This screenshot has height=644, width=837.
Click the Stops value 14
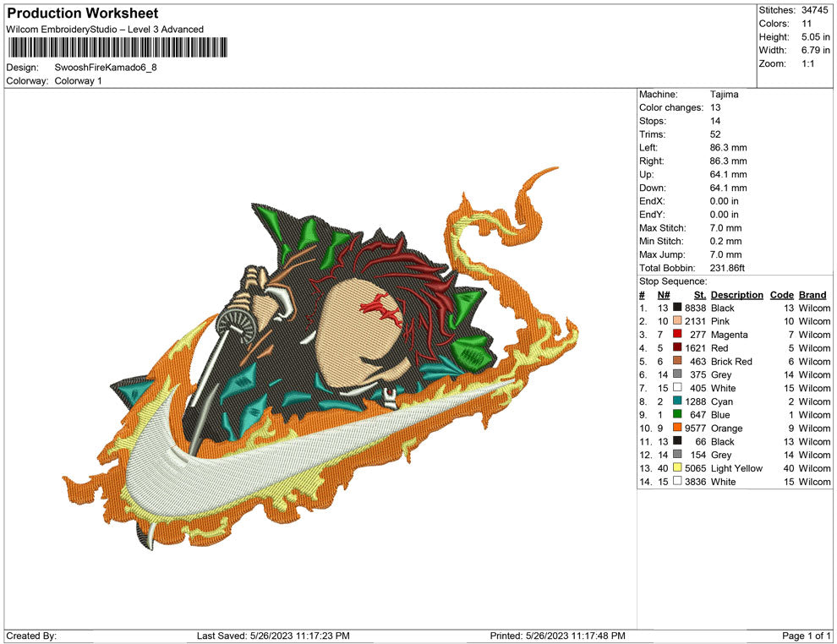pos(715,121)
